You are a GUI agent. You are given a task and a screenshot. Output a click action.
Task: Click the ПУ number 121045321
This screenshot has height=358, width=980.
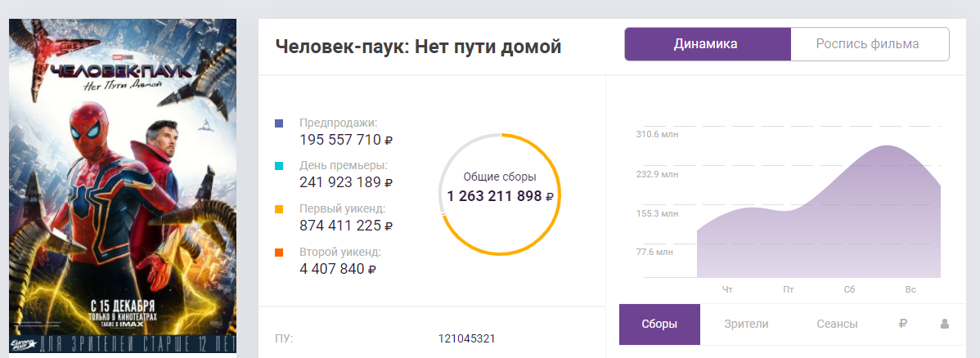click(467, 339)
